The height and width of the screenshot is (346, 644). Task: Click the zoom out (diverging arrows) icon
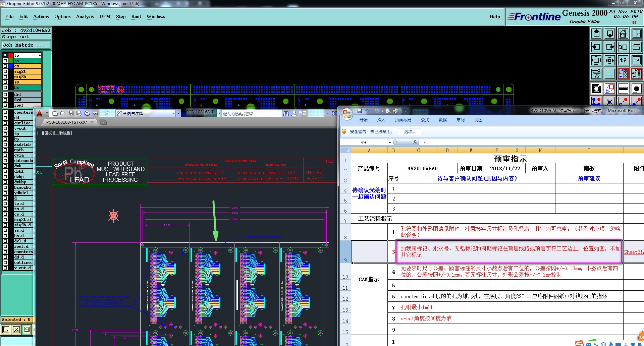pos(610,60)
